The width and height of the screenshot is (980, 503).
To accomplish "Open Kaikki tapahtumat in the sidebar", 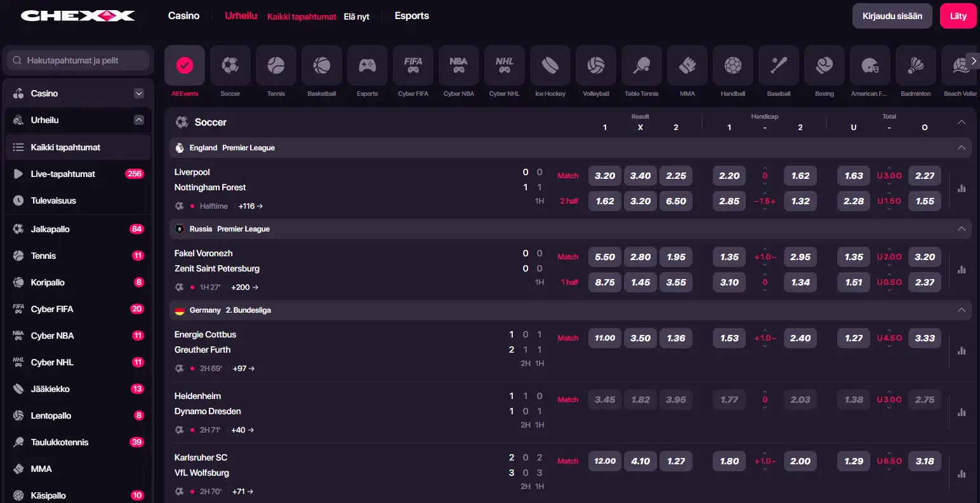I will point(78,147).
